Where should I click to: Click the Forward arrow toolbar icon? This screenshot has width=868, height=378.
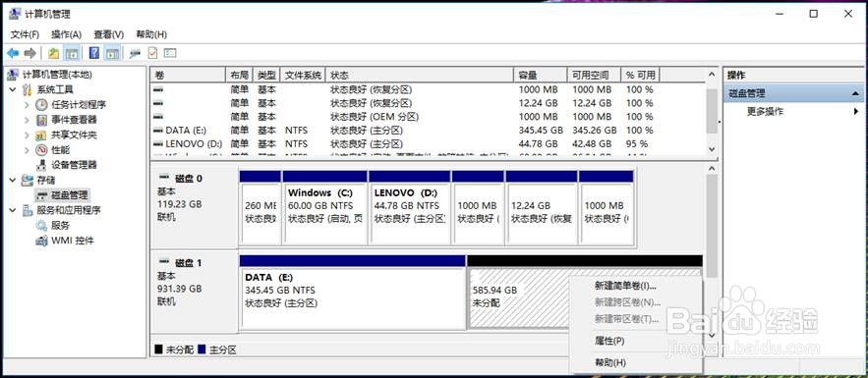coord(30,53)
